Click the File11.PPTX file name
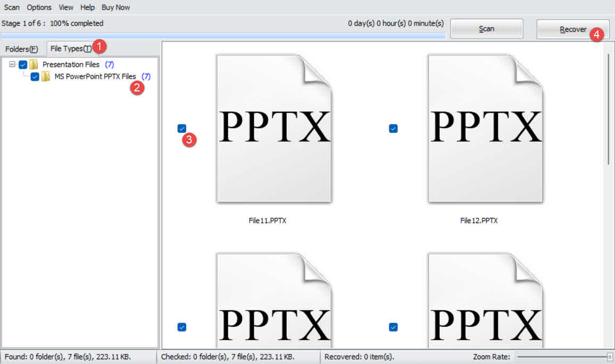The height and width of the screenshot is (364, 615). pos(268,221)
